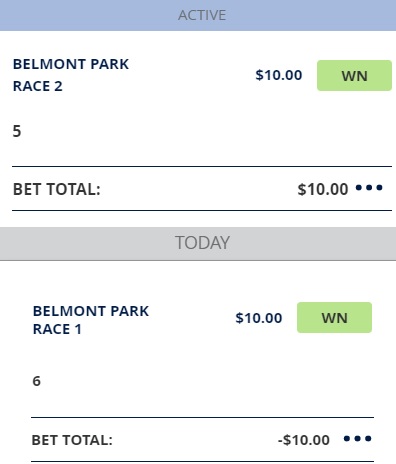
Task: Click Bet Total $10.00 in active bet
Action: [323, 189]
